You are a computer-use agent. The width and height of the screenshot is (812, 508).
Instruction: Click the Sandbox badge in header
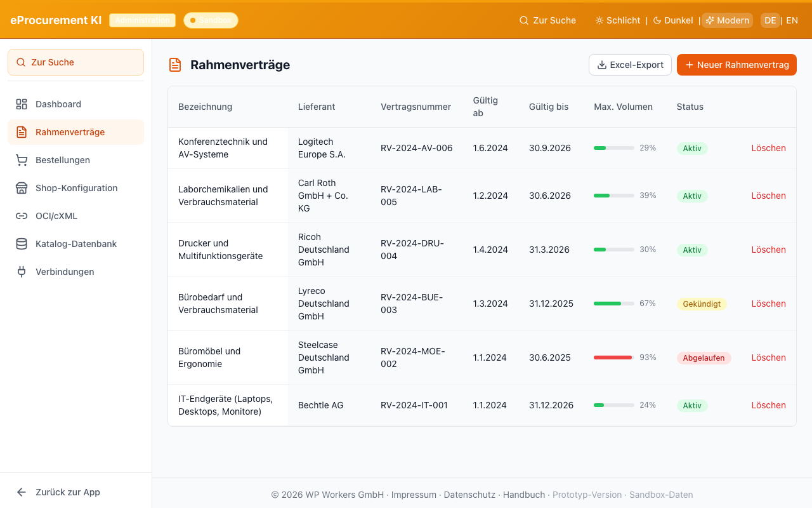[x=211, y=20]
